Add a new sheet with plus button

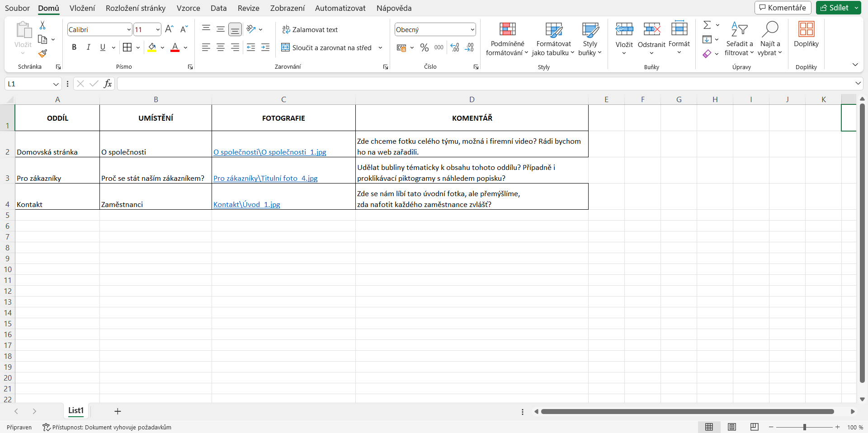point(118,411)
